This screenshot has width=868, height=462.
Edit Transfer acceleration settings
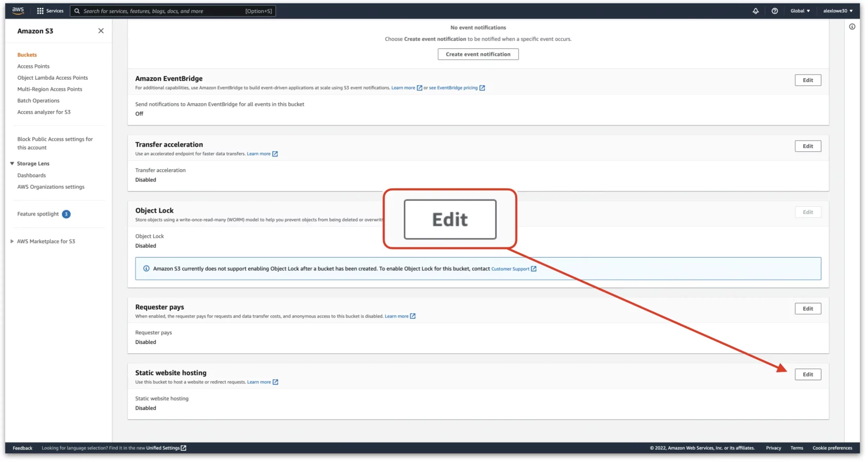click(808, 146)
